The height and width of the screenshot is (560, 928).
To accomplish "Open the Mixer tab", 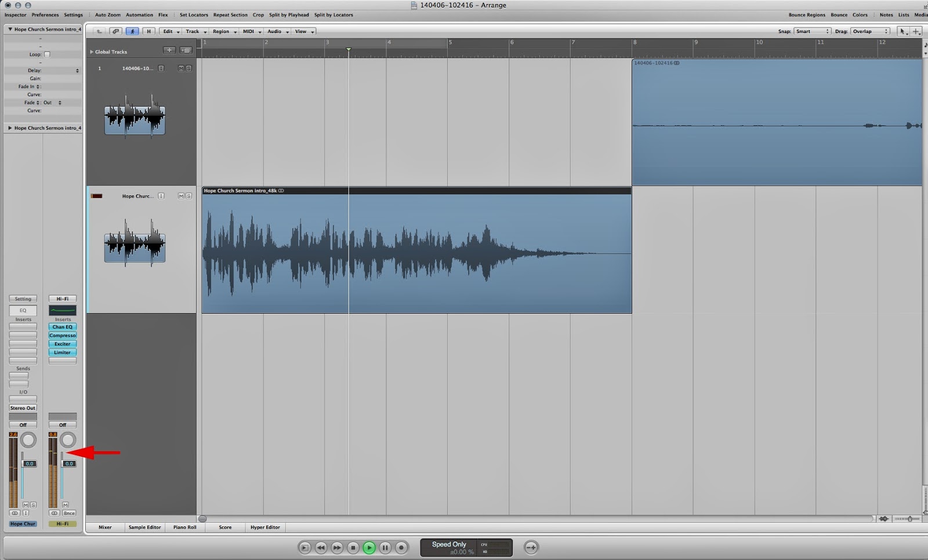I will [x=105, y=528].
